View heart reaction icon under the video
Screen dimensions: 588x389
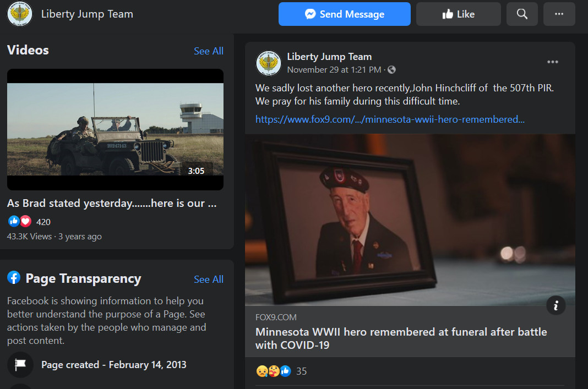click(25, 221)
